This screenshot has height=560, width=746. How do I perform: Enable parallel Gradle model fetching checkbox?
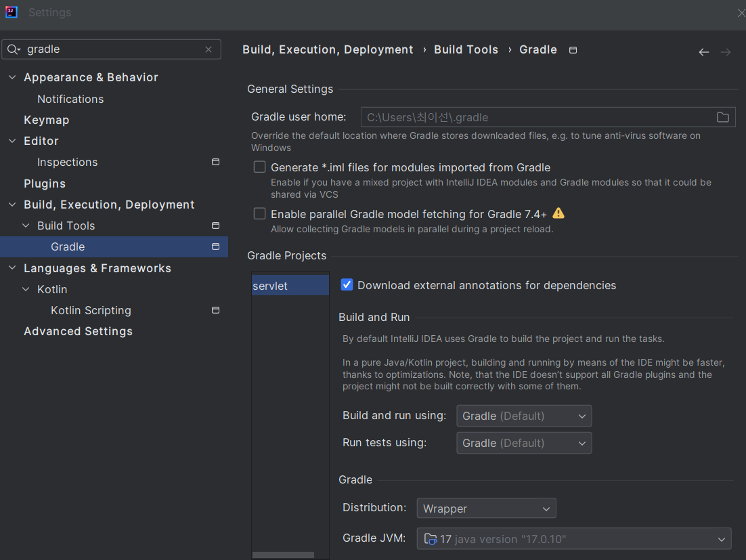pyautogui.click(x=259, y=213)
